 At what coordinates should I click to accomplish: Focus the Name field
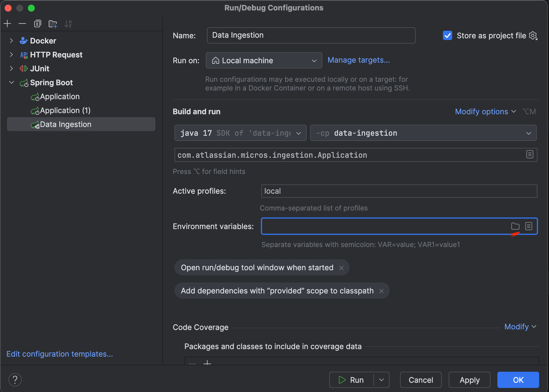click(311, 35)
